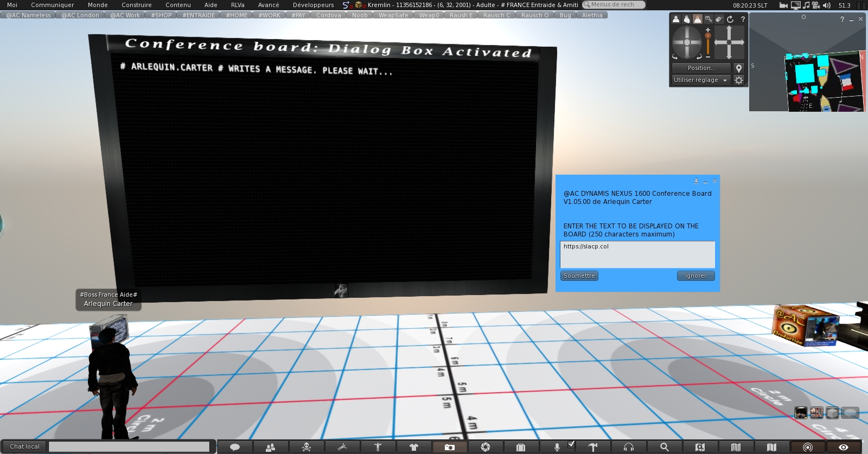Click the skull and crossbones toolbar icon
Viewport: 868px width, 454px height.
click(x=307, y=447)
